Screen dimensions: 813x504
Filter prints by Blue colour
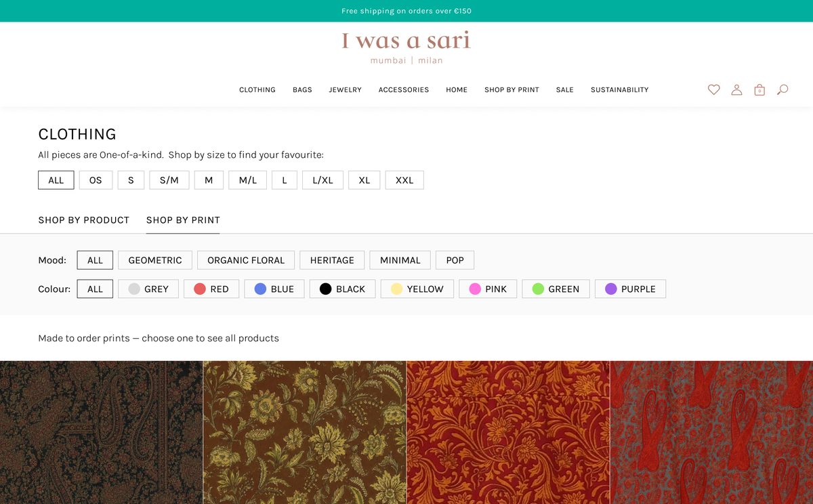click(274, 289)
